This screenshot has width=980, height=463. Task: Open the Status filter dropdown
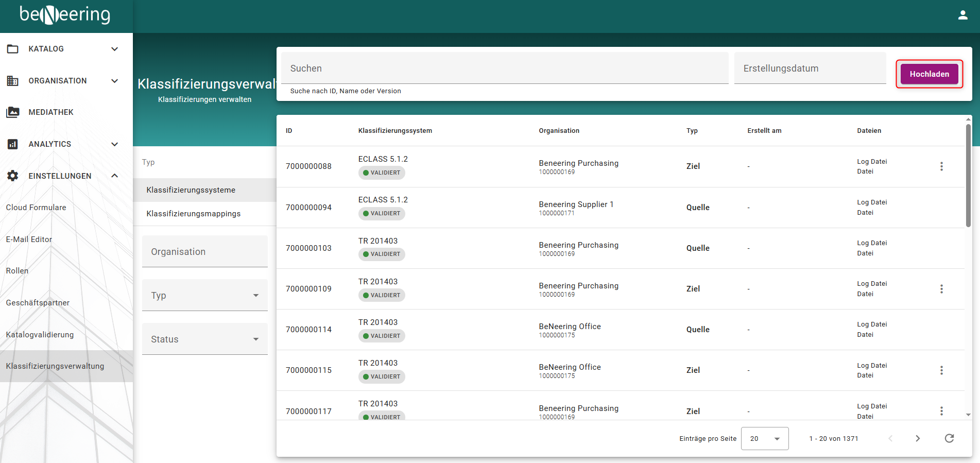point(204,339)
